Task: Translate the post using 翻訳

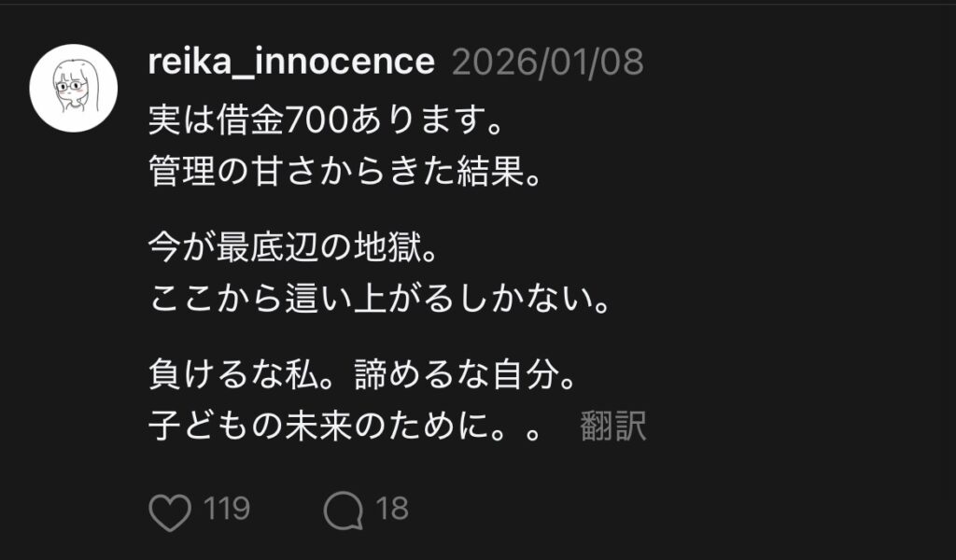Action: [x=613, y=427]
